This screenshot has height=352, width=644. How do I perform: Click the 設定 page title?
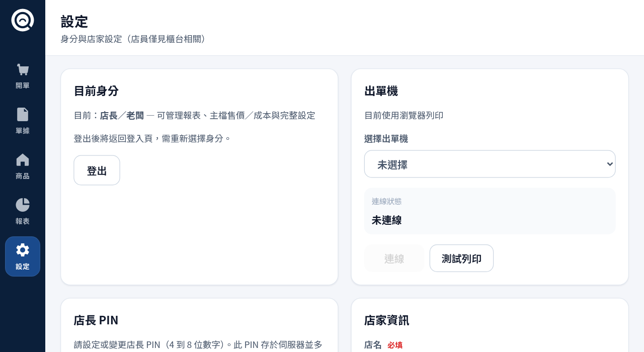[x=74, y=22]
